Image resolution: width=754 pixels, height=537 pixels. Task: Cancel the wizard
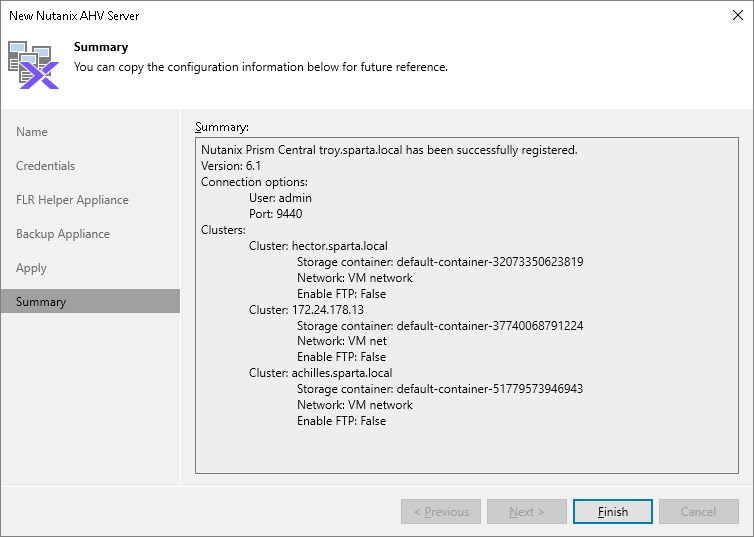(698, 512)
